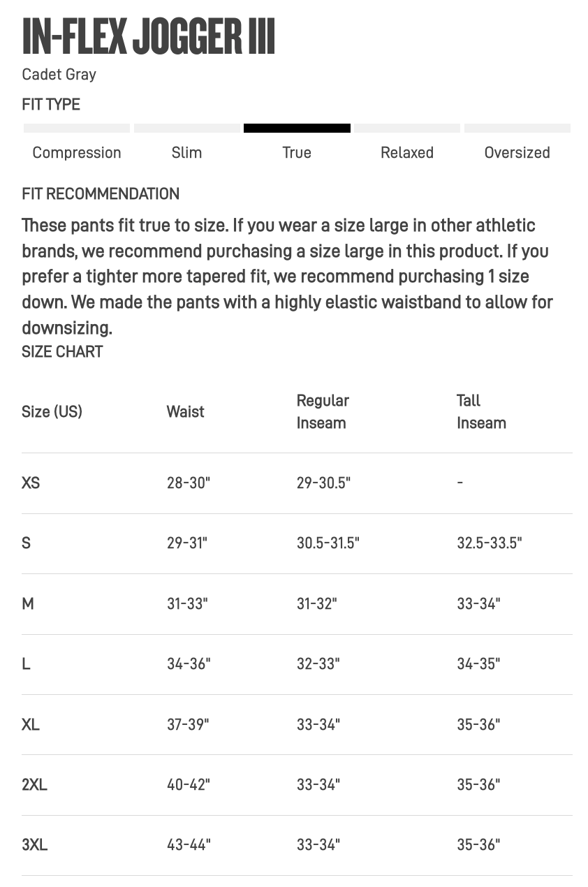Viewport: 588px width, 887px height.
Task: Select the M size row label
Action: pyautogui.click(x=28, y=603)
